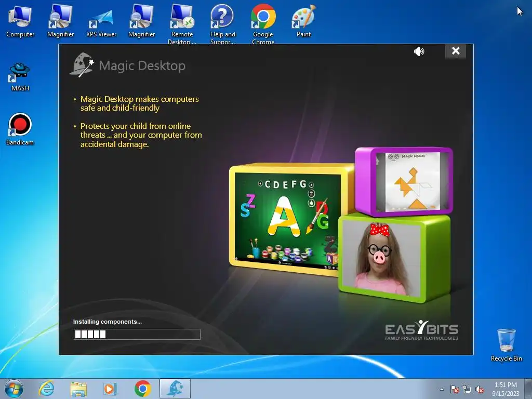
Task: Open the Action Center flag icon
Action: (x=454, y=390)
